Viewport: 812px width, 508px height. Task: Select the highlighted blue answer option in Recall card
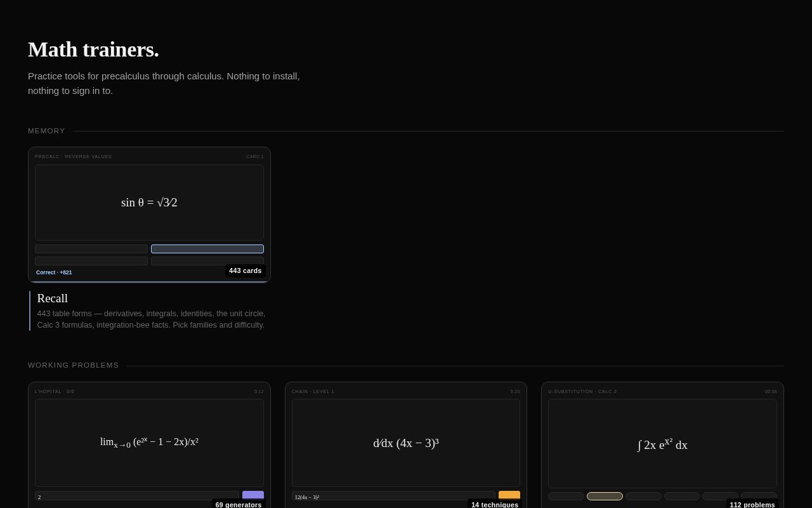(207, 249)
